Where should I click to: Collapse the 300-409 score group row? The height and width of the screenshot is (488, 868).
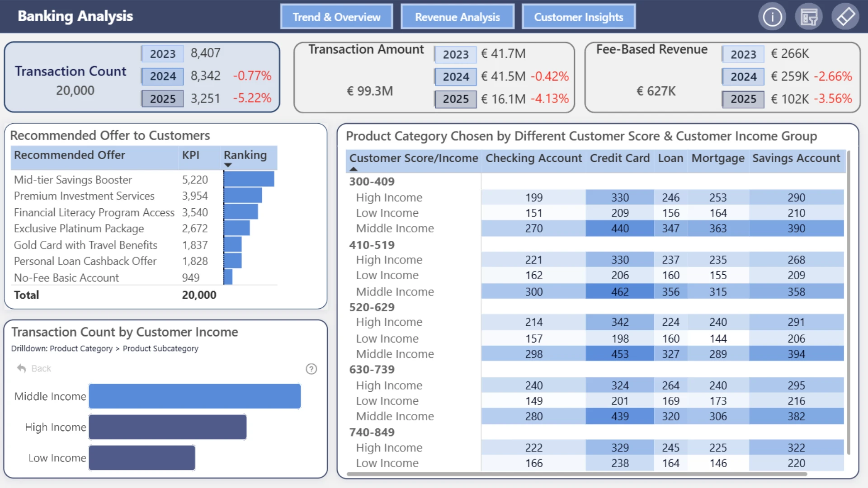click(x=372, y=182)
